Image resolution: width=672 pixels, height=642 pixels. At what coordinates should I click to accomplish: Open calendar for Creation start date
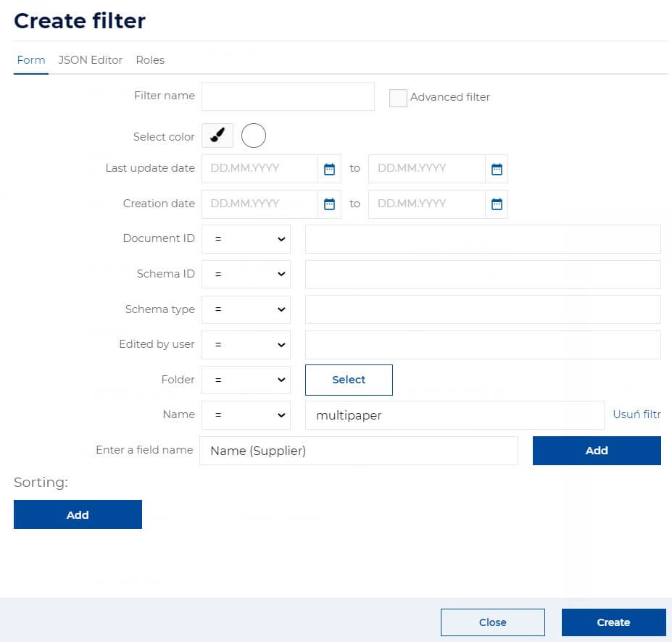click(x=329, y=204)
